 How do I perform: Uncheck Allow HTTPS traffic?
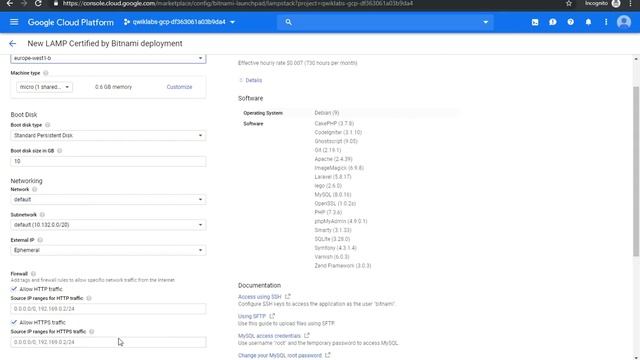(x=14, y=322)
